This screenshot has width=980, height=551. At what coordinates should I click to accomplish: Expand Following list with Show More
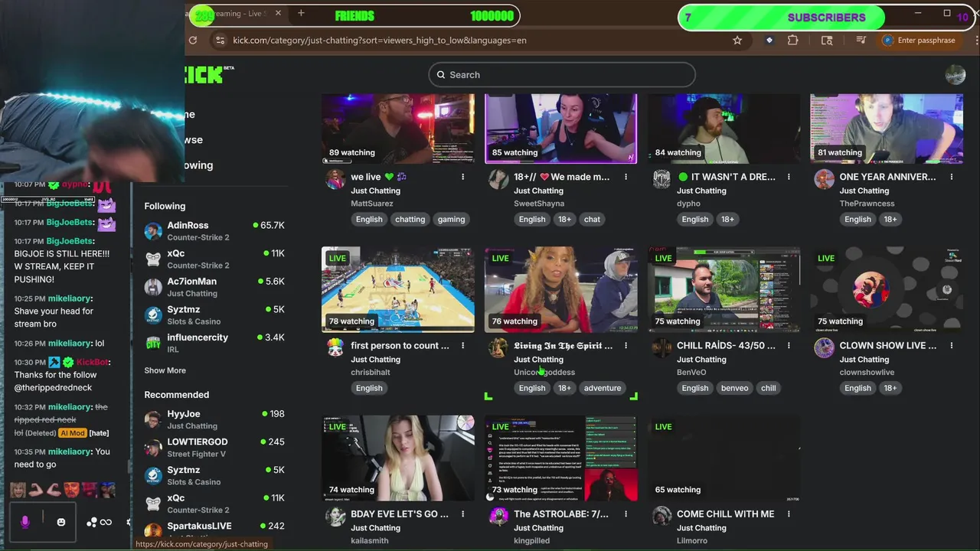(x=165, y=370)
